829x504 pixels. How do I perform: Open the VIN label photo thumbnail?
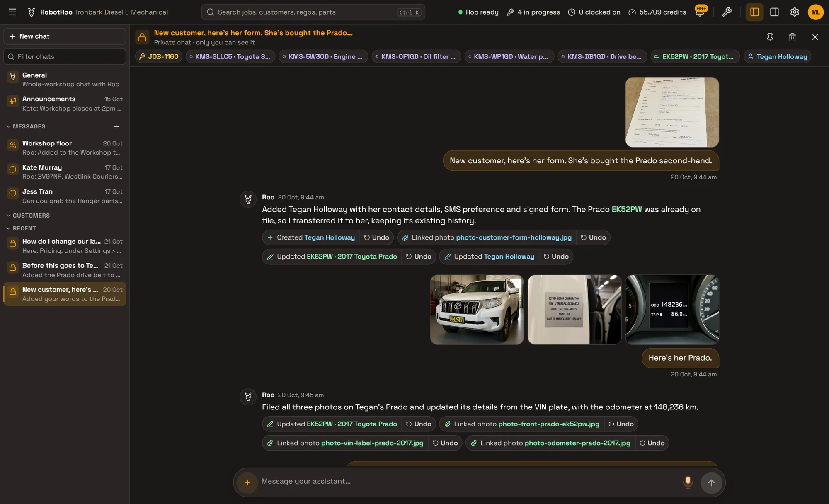coord(574,310)
